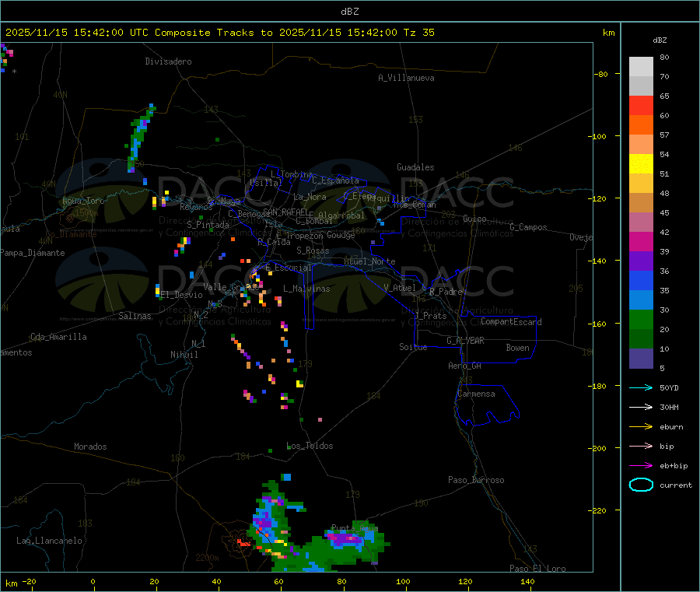Click the yellow eburn arrow in legend
Screen dimensions: 700x592
[641, 427]
